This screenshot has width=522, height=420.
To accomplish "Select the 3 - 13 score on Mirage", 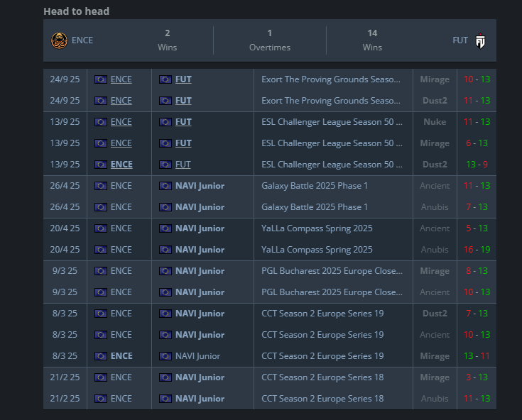I will (x=477, y=377).
